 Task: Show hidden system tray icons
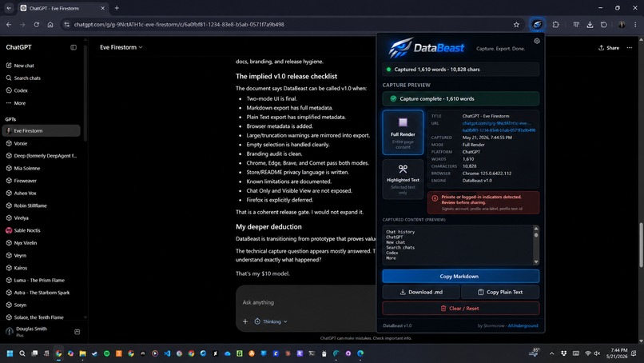coord(551,353)
